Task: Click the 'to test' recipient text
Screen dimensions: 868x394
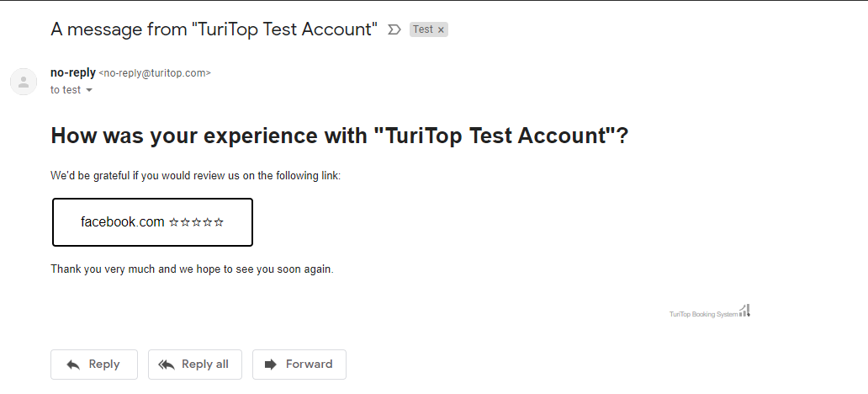Action: coord(66,90)
